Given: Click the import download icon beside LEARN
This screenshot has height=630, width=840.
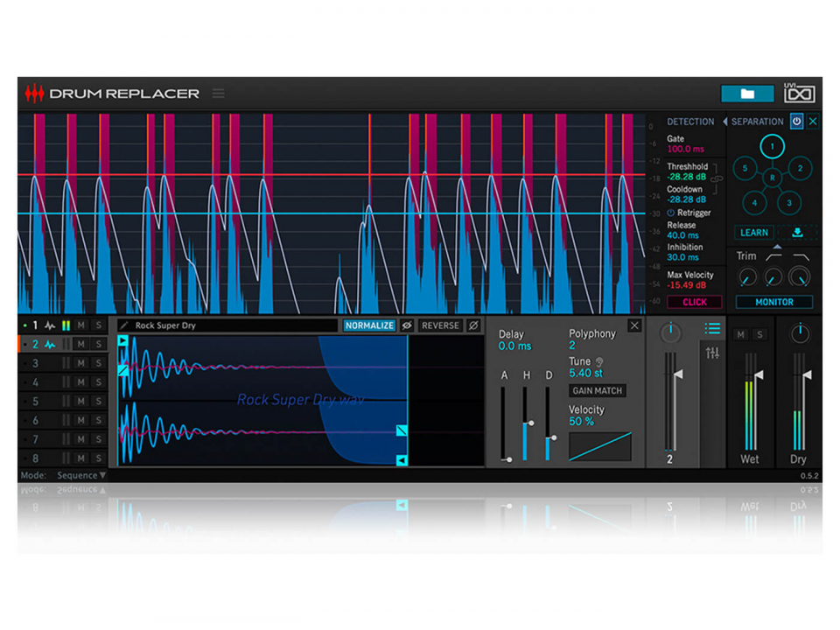Looking at the screenshot, I should pos(797,233).
